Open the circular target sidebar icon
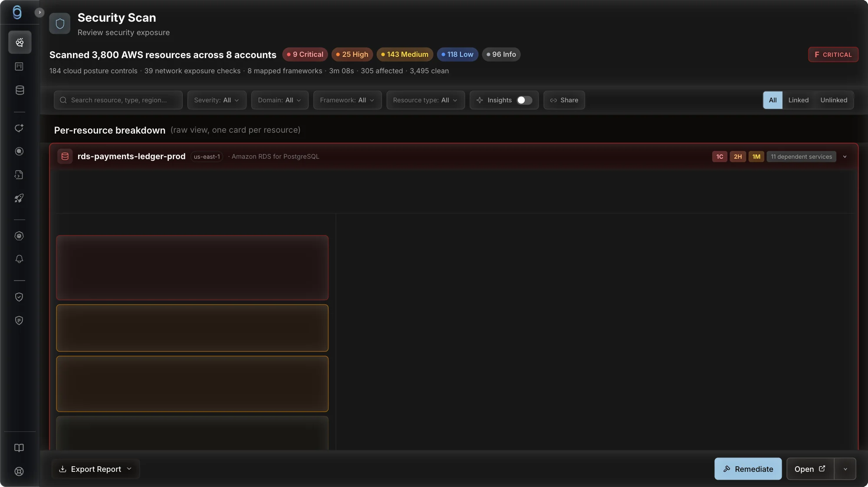Viewport: 868px width, 487px height. pos(19,151)
